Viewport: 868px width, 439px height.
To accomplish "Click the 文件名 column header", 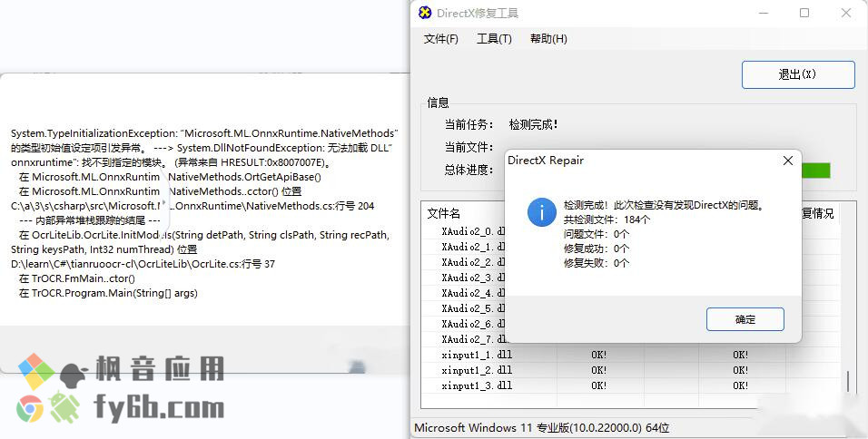I will (444, 213).
